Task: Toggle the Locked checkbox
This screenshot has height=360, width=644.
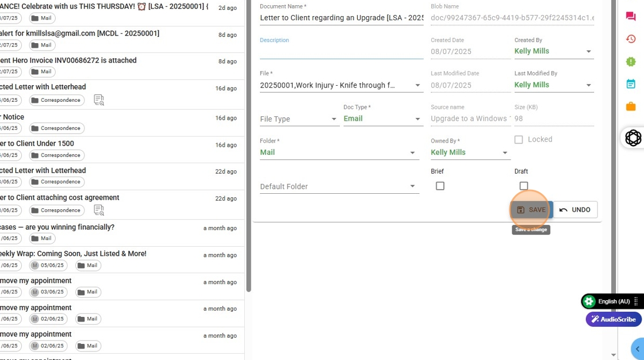Action: (519, 140)
